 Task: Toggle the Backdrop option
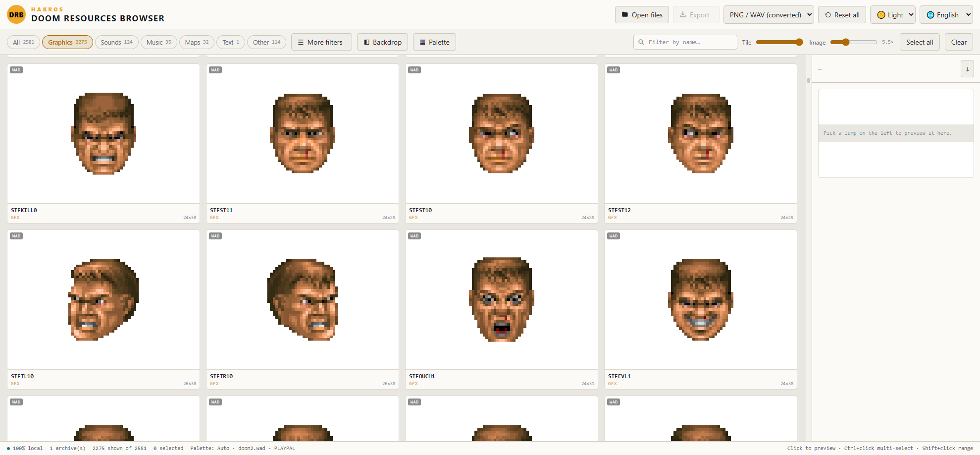click(383, 42)
